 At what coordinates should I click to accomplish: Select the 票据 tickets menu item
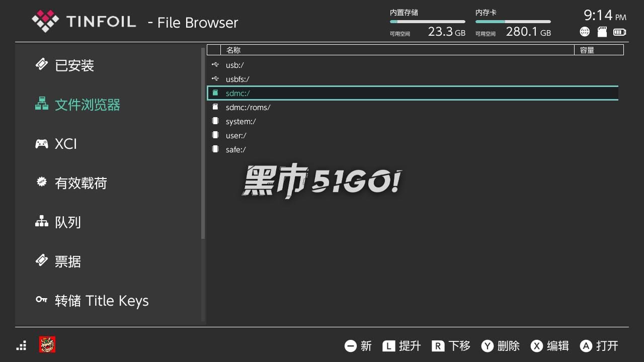(67, 261)
